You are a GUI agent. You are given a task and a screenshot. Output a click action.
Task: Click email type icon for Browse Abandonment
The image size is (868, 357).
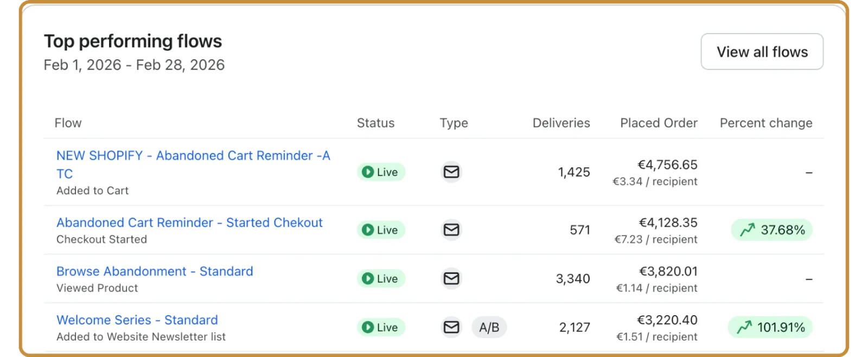point(451,279)
